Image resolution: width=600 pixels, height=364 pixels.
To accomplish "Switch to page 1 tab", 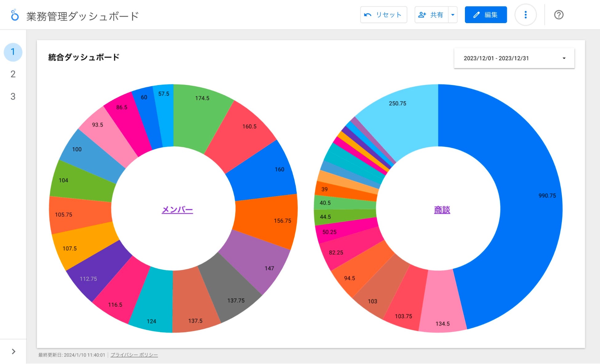I will coord(13,52).
